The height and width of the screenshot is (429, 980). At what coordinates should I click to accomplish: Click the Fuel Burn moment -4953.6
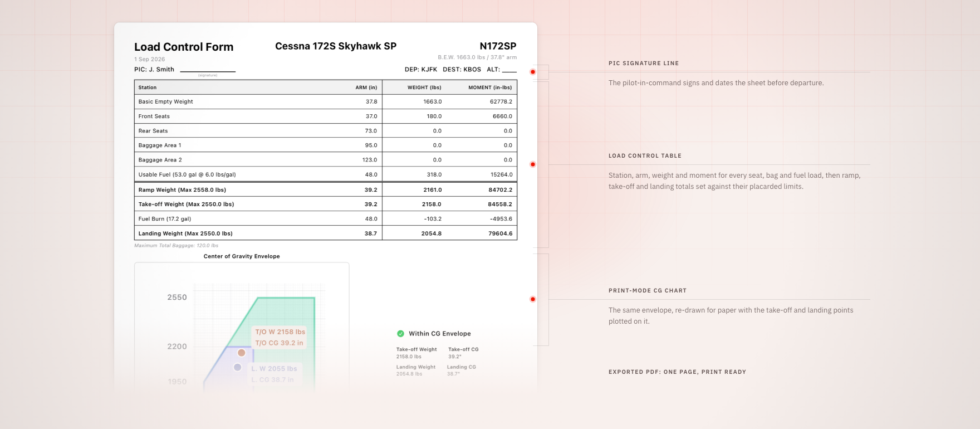tap(501, 219)
